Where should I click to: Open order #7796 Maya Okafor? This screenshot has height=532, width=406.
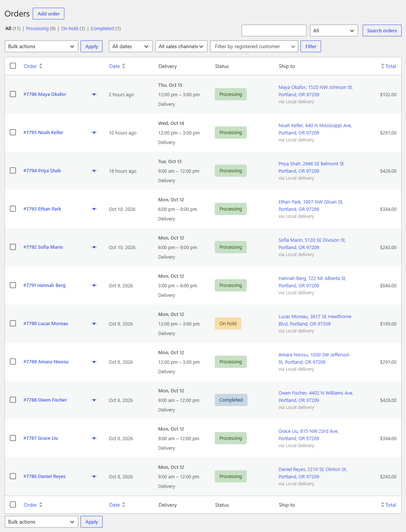[x=45, y=94]
